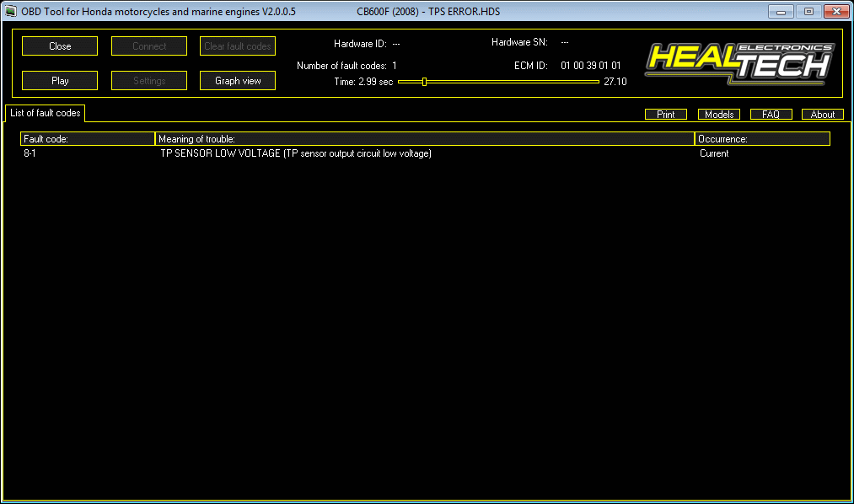Click the Fault code column header
The image size is (854, 504).
[88, 139]
